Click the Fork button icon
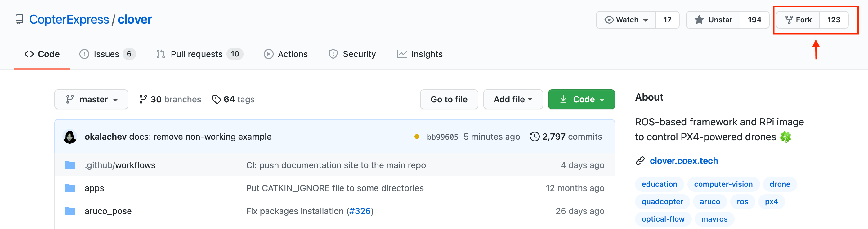This screenshot has height=229, width=868. (789, 20)
